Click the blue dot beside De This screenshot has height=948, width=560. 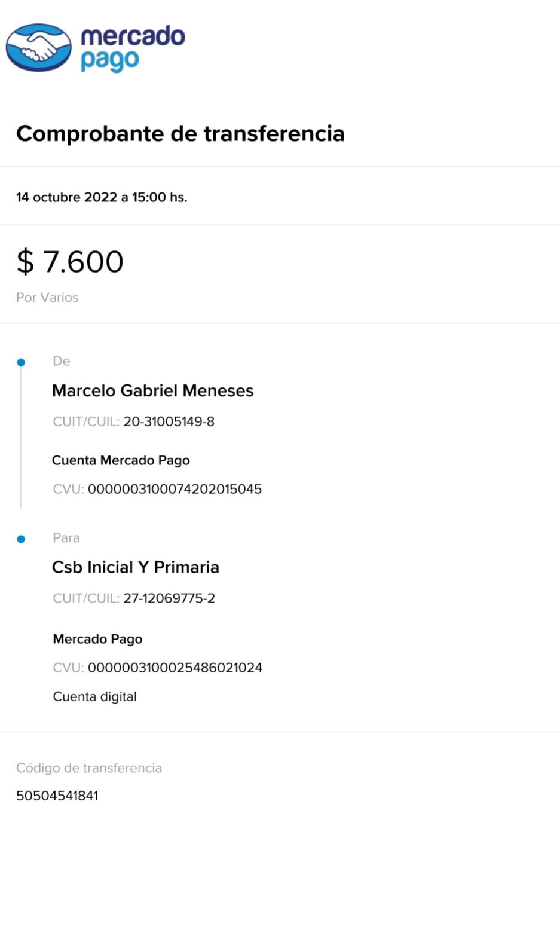[x=21, y=362]
